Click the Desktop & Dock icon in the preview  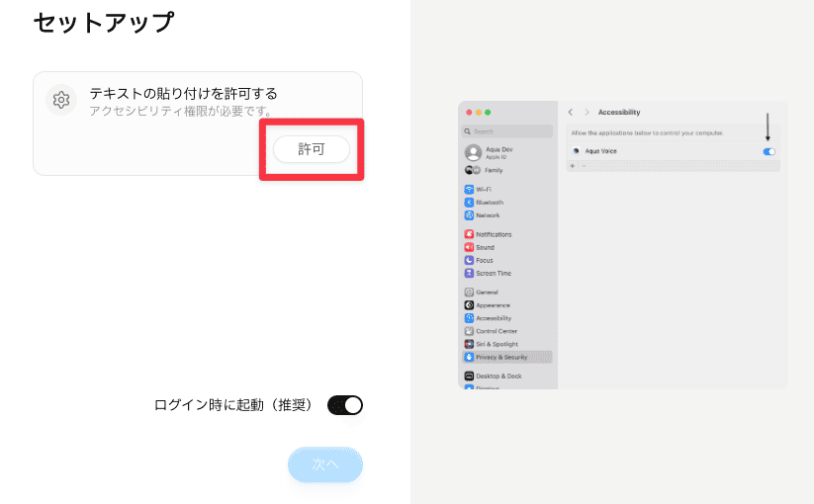(469, 377)
